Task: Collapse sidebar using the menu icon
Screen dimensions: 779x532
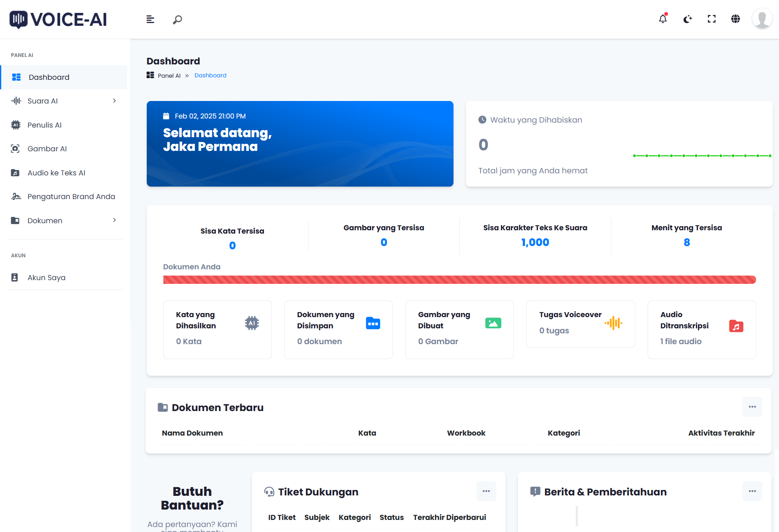Action: click(150, 20)
